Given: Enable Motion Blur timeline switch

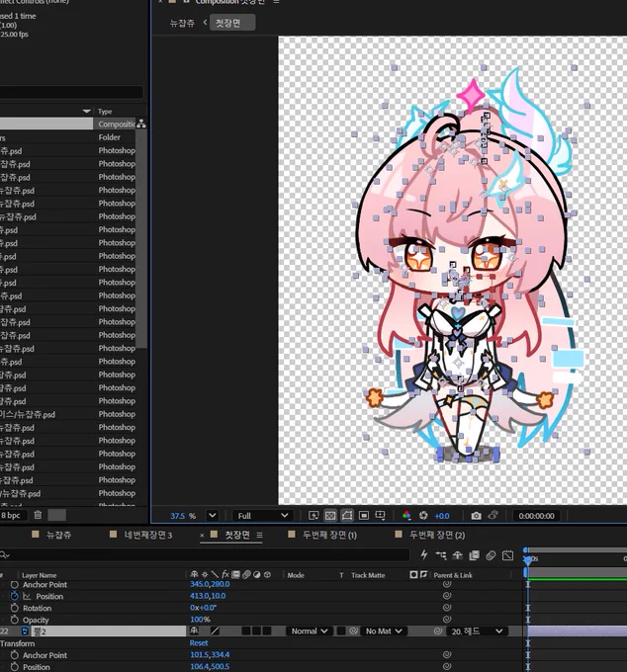Looking at the screenshot, I should (x=491, y=555).
